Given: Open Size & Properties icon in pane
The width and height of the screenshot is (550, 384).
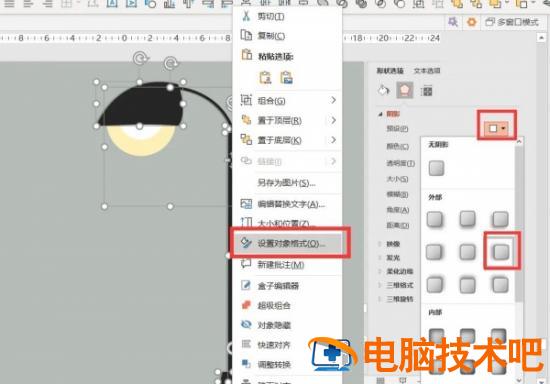Looking at the screenshot, I should pos(427,91).
